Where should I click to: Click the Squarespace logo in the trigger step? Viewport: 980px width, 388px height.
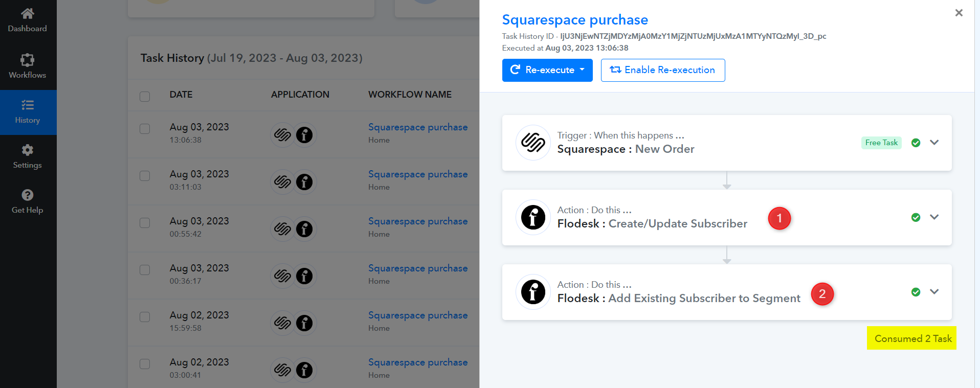[533, 143]
